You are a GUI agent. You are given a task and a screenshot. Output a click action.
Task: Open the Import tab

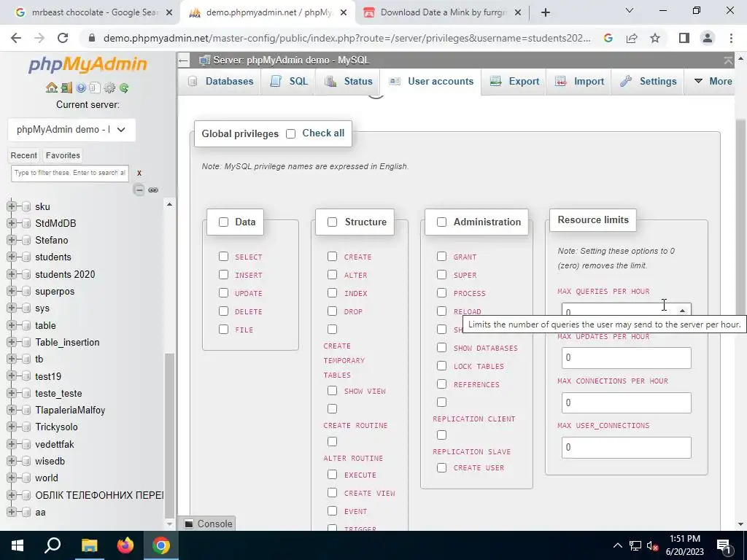click(579, 82)
